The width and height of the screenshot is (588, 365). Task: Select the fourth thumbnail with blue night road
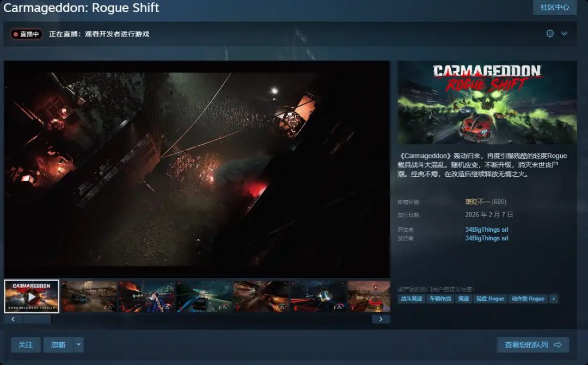(x=204, y=296)
